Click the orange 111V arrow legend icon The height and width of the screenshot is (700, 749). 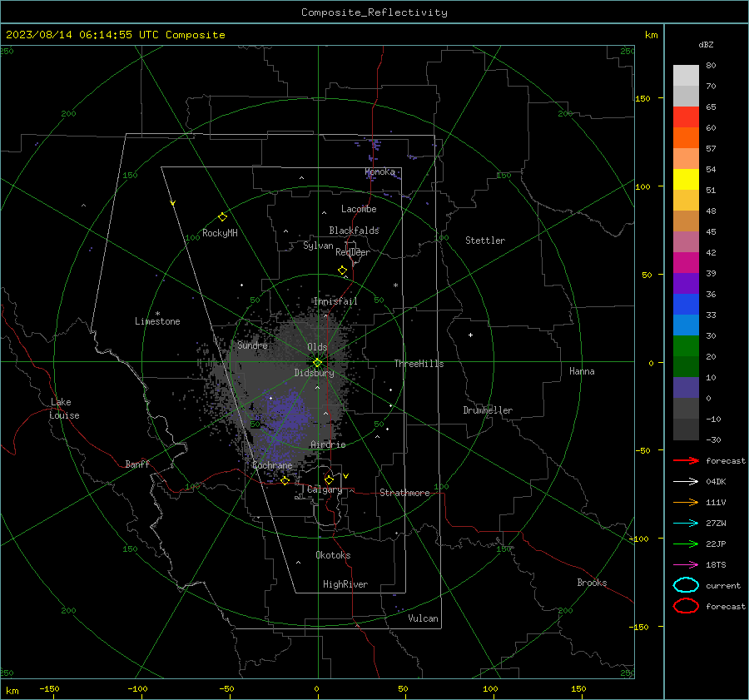click(686, 502)
